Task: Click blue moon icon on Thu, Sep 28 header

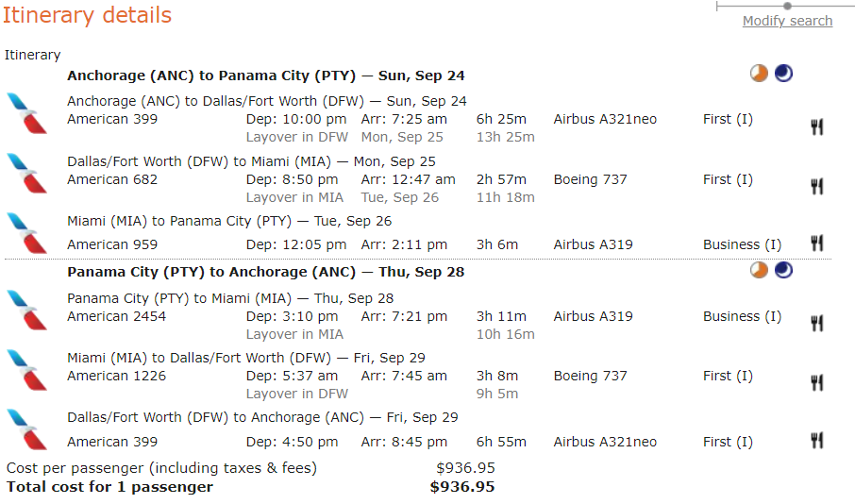Action: [783, 271]
